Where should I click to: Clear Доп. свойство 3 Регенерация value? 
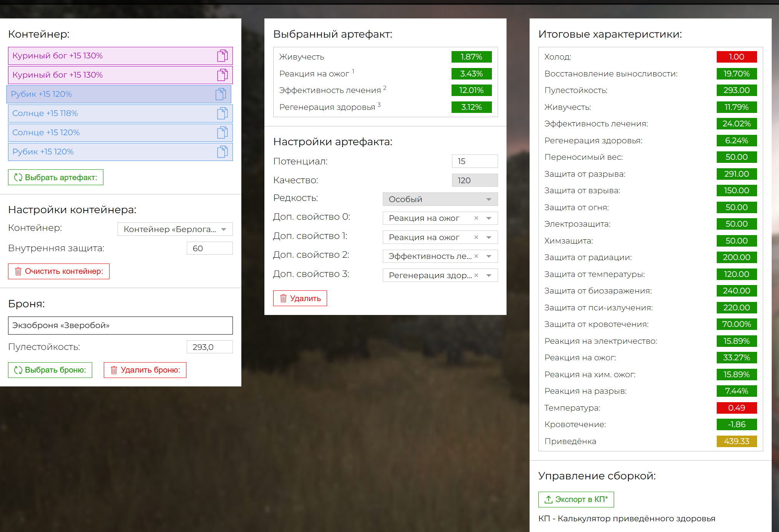coord(476,275)
